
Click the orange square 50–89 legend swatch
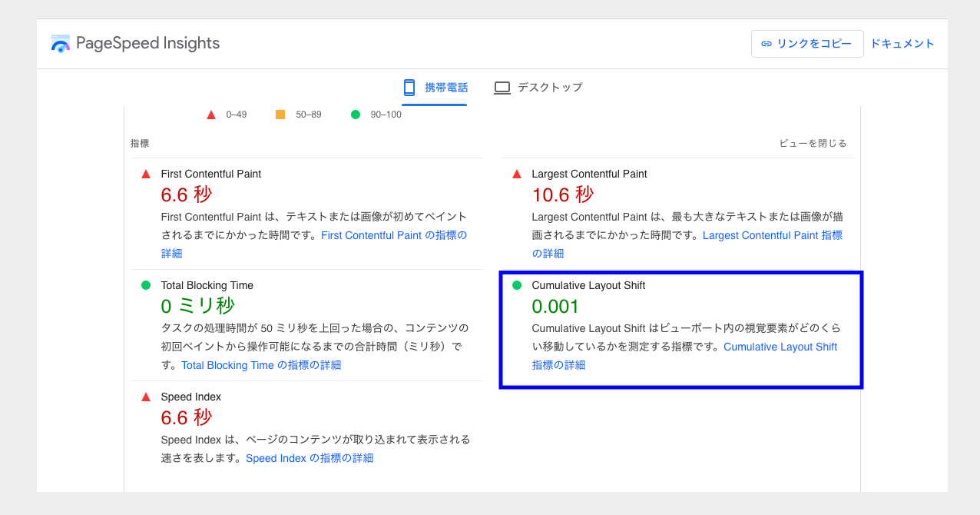click(280, 115)
